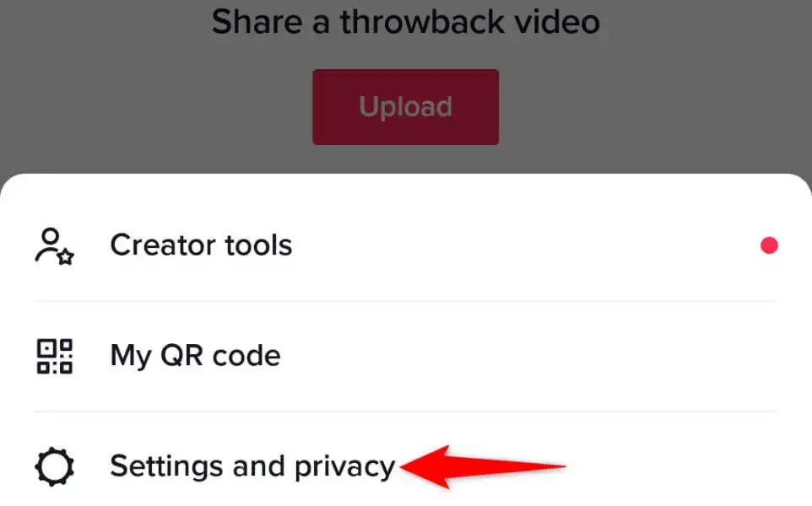812x506 pixels.
Task: Tap the Creator tools person-star icon
Action: (54, 246)
